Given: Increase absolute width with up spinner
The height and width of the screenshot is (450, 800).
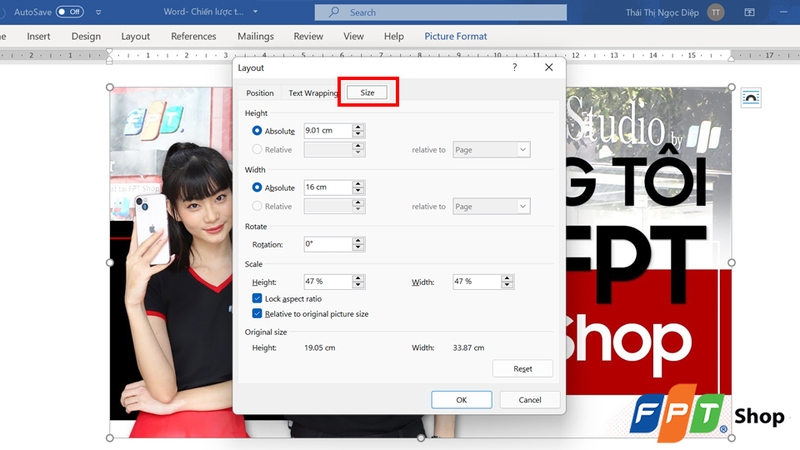Looking at the screenshot, I should pyautogui.click(x=358, y=184).
